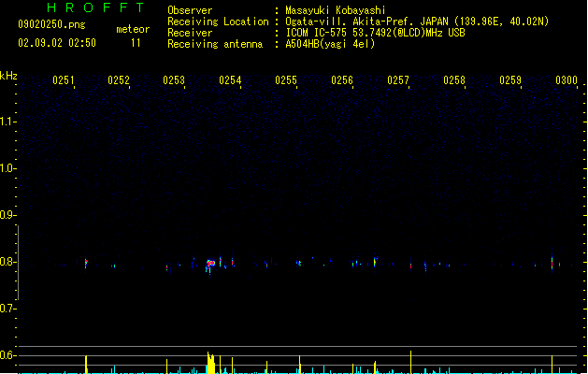The image size is (588, 374).
Task: Click the tall yellow intensity spike near 0257
Action: coord(410,362)
